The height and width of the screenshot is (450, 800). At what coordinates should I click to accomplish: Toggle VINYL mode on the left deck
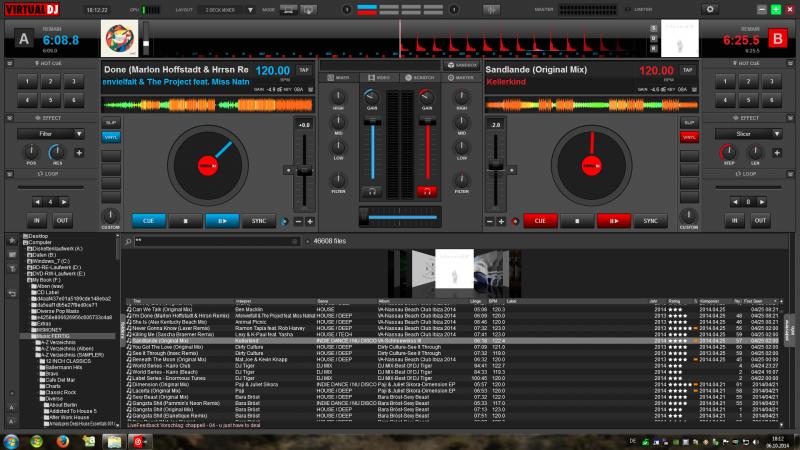pyautogui.click(x=111, y=136)
